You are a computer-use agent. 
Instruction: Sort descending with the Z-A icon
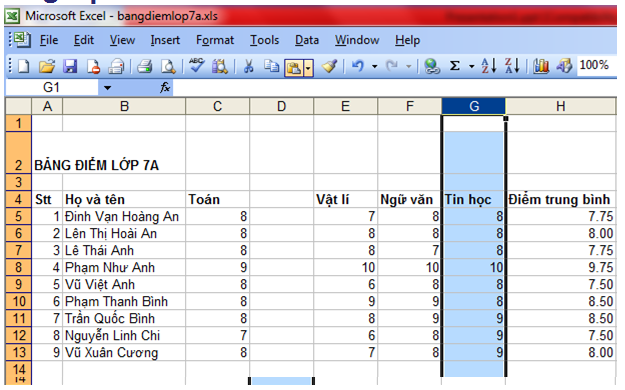[x=512, y=66]
